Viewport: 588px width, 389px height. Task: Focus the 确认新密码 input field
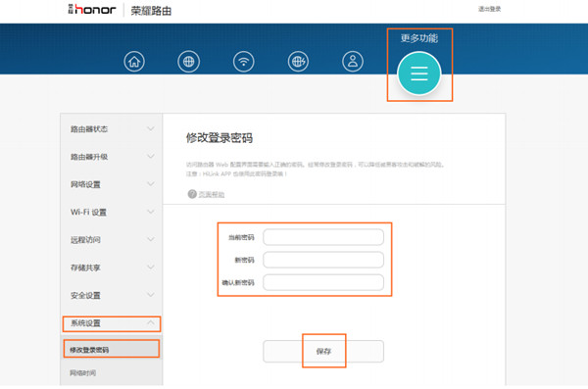pos(323,282)
